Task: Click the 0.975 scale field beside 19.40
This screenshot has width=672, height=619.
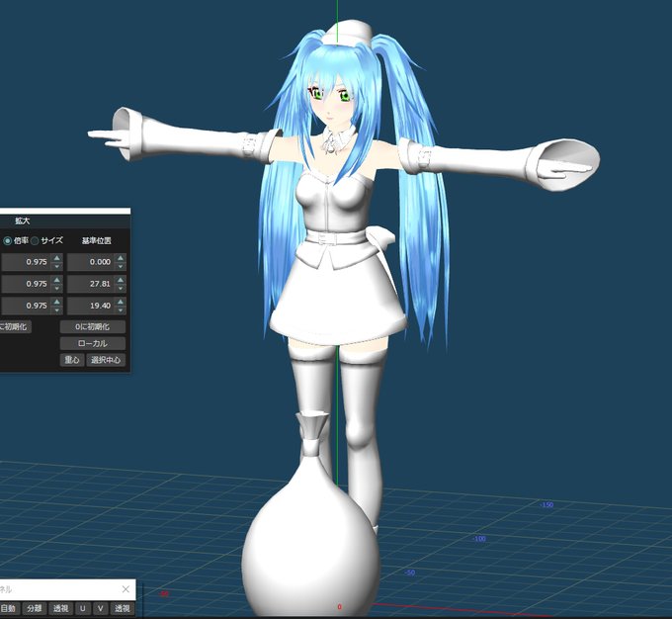Action: coord(26,306)
